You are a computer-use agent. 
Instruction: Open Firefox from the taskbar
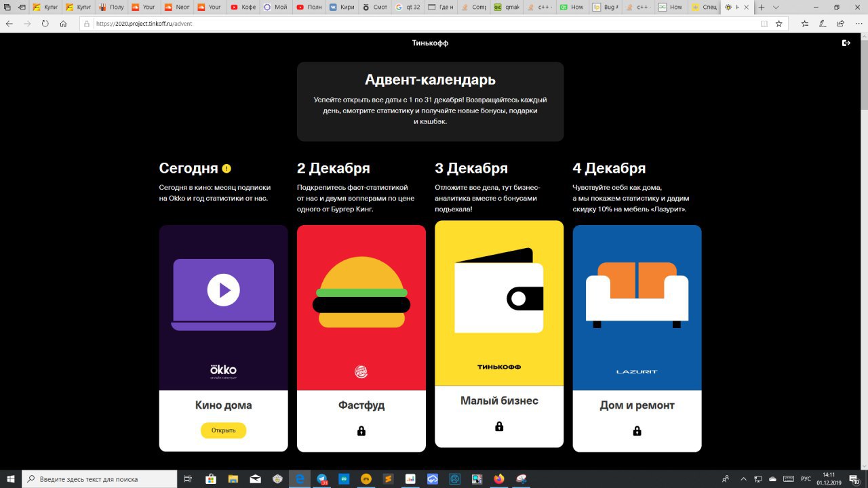pyautogui.click(x=500, y=479)
